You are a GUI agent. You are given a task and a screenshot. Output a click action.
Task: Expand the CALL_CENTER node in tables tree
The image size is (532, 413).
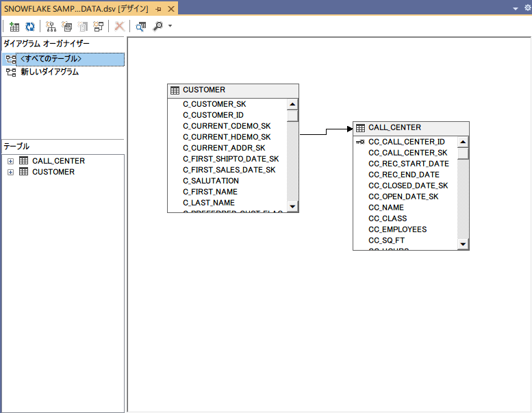tap(10, 161)
